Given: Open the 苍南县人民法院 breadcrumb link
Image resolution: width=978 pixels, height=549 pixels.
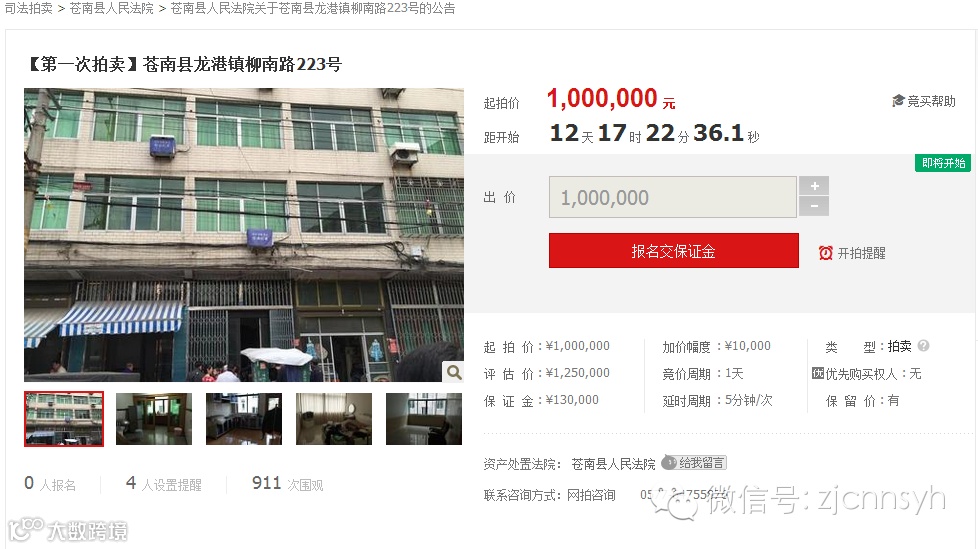Looking at the screenshot, I should [112, 9].
